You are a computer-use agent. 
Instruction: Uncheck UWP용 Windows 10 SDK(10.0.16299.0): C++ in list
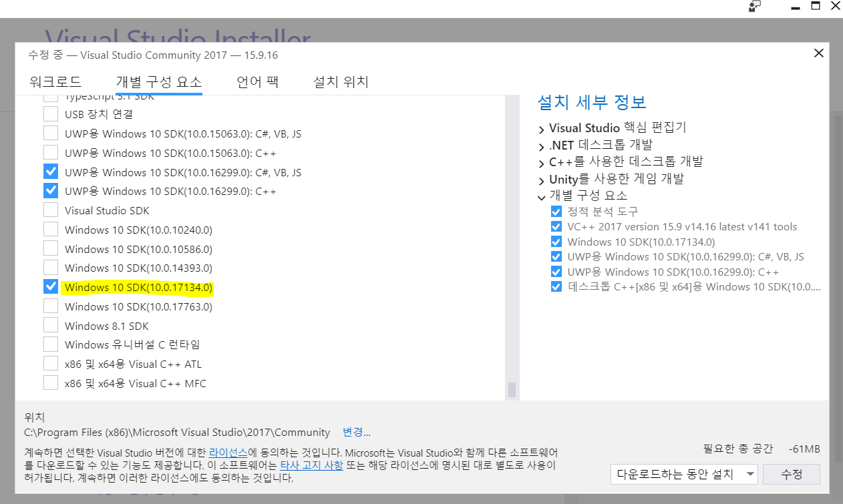51,191
